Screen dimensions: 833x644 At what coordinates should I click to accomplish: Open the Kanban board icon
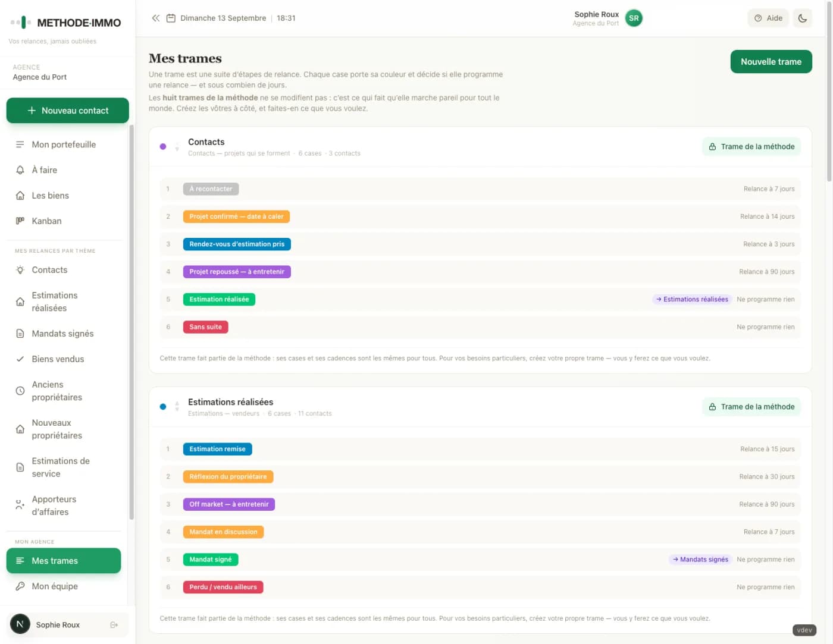(20, 221)
